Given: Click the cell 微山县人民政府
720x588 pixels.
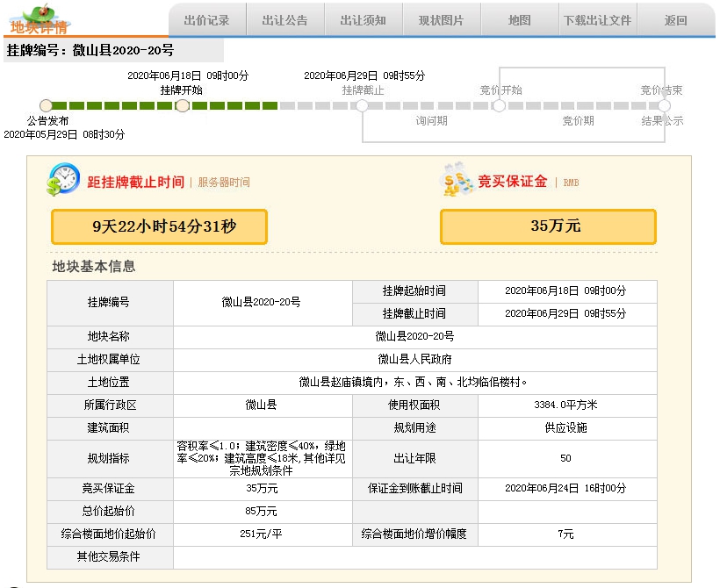Looking at the screenshot, I should [414, 360].
